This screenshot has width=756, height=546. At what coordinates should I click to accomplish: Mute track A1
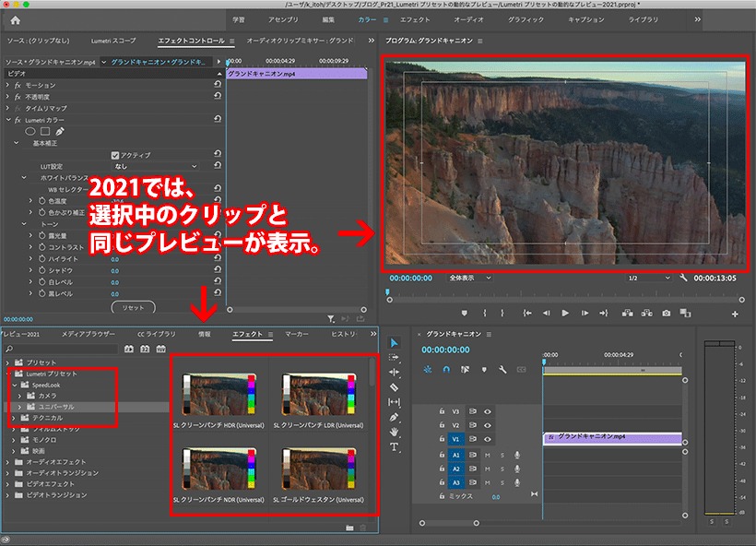pos(488,455)
